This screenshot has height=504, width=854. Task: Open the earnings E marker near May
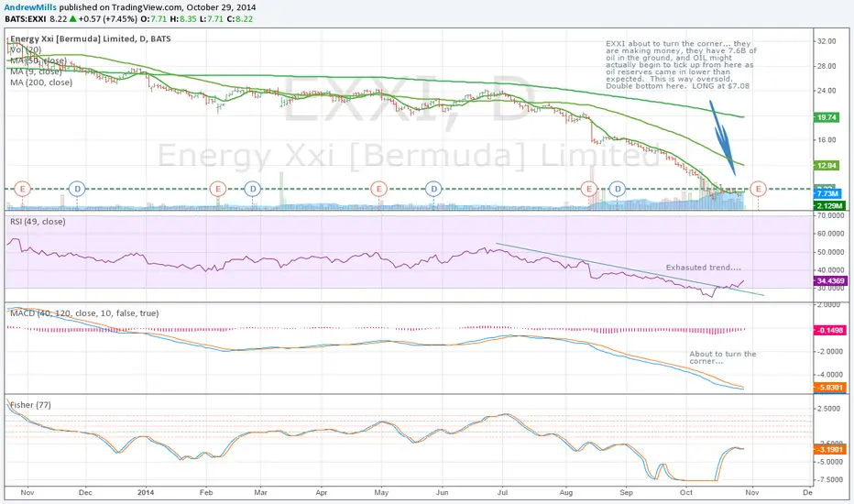pos(378,189)
